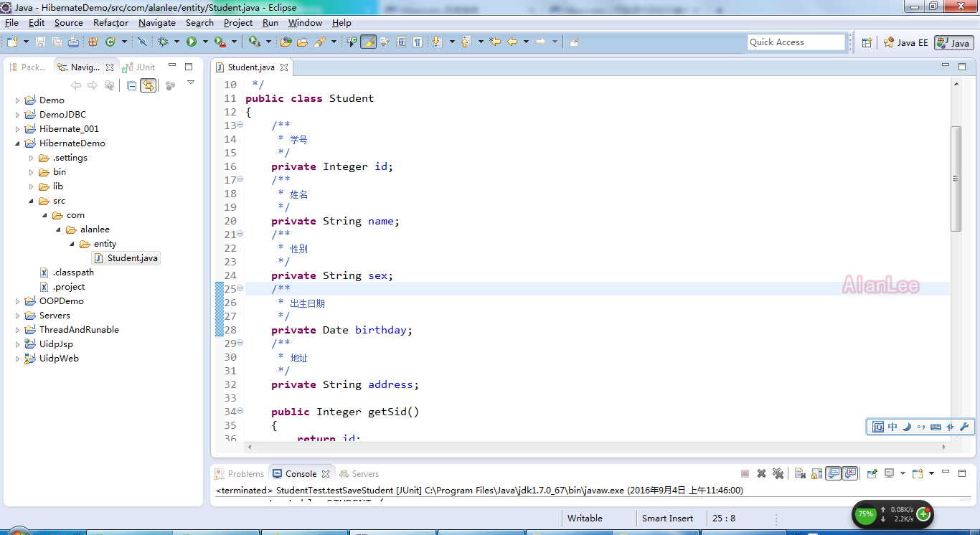980x535 pixels.
Task: Expand the .settings folder
Action: tap(31, 158)
